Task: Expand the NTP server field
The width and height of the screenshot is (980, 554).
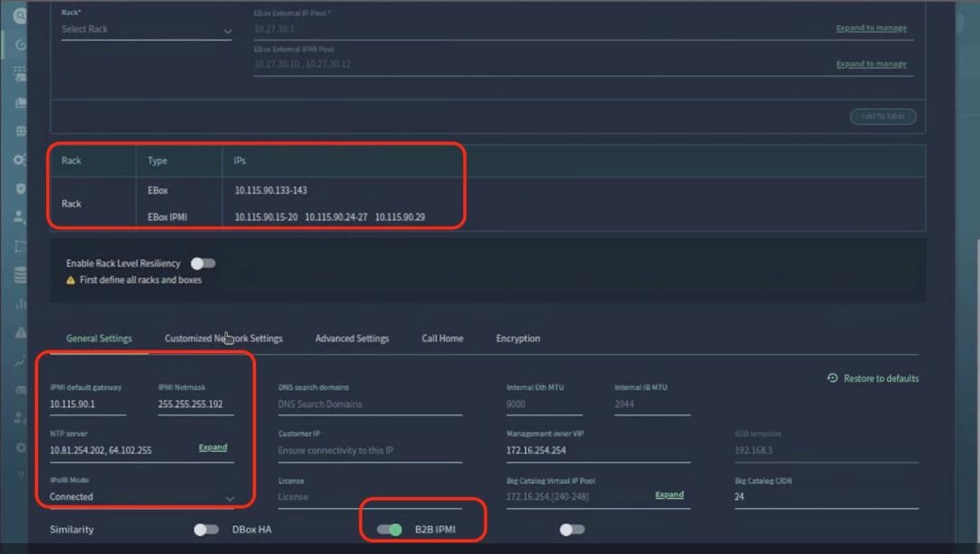Action: [x=213, y=446]
